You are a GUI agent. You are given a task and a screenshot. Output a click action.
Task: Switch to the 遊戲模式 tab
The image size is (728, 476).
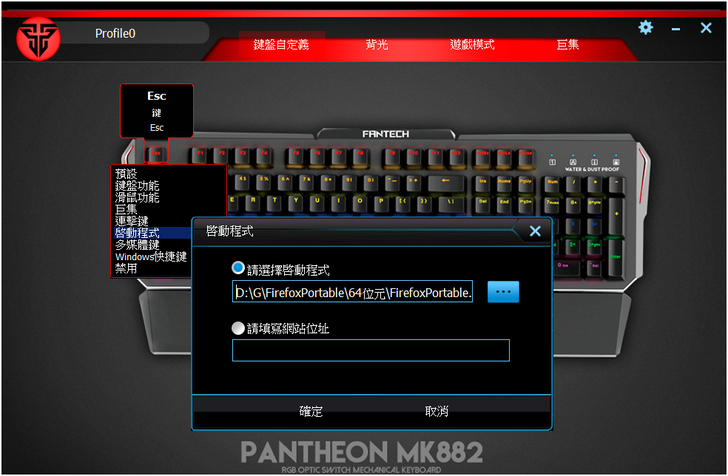tap(472, 45)
